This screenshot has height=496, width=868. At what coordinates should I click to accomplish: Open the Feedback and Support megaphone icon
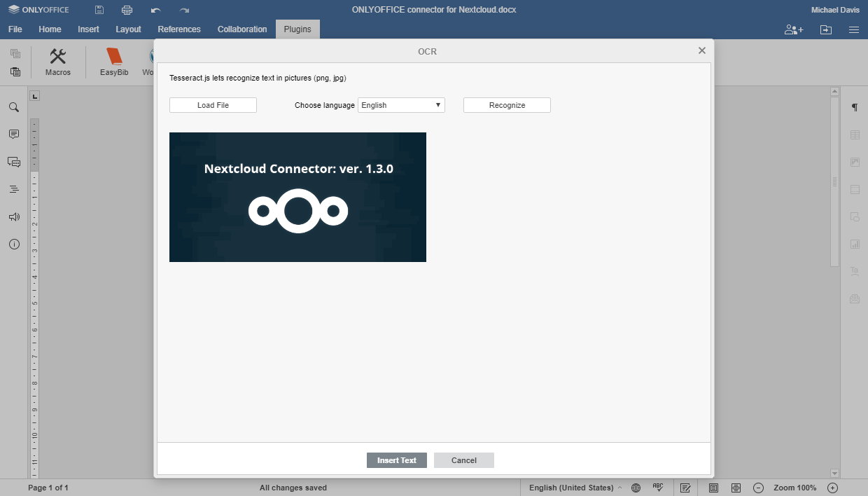coord(14,217)
